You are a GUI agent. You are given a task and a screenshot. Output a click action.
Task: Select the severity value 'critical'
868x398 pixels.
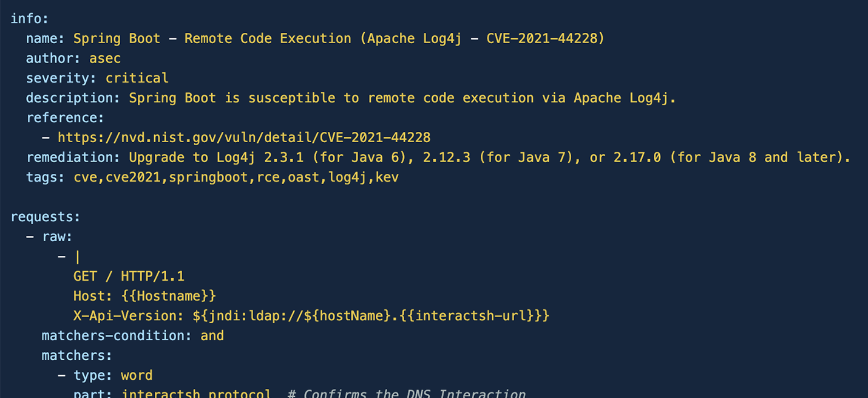point(137,78)
